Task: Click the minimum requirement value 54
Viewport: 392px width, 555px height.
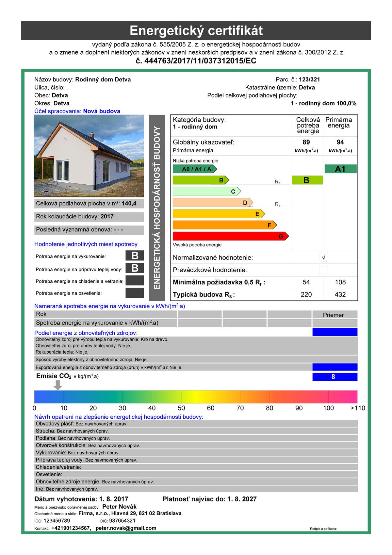Action: click(306, 282)
